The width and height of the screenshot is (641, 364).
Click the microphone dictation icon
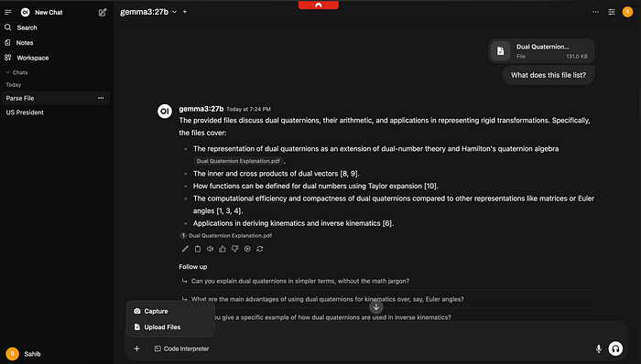[x=599, y=348]
